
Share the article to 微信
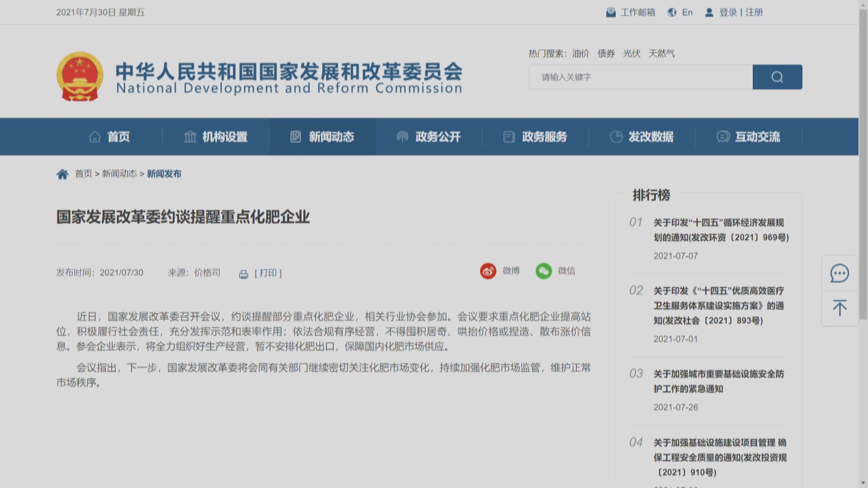pyautogui.click(x=544, y=271)
